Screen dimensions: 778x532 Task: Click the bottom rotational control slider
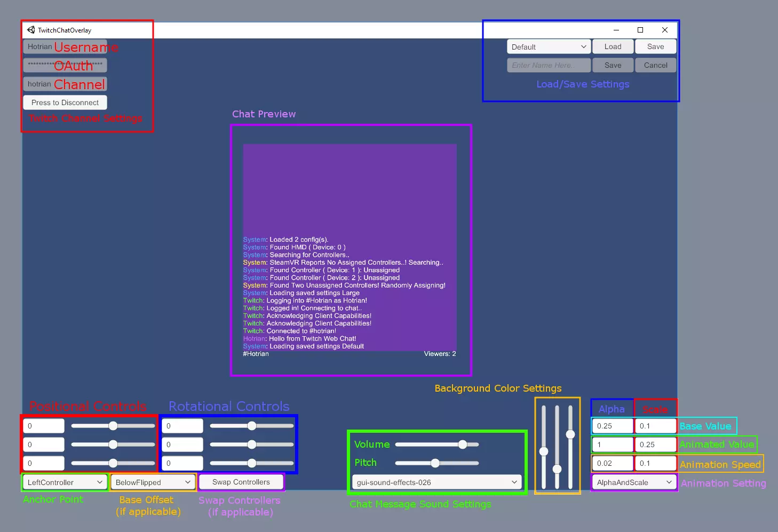pos(252,463)
